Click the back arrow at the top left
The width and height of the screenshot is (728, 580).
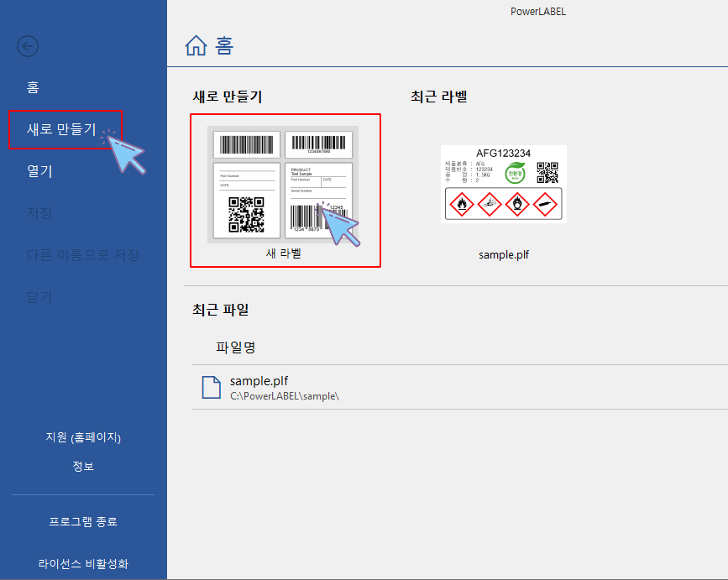coord(28,47)
